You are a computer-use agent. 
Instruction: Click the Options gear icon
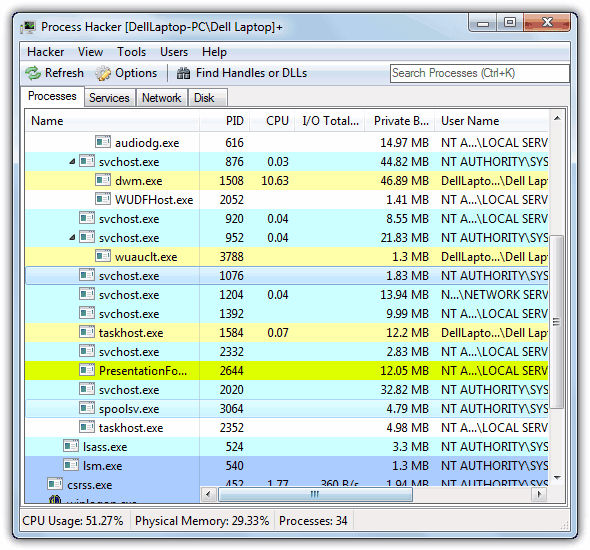103,73
